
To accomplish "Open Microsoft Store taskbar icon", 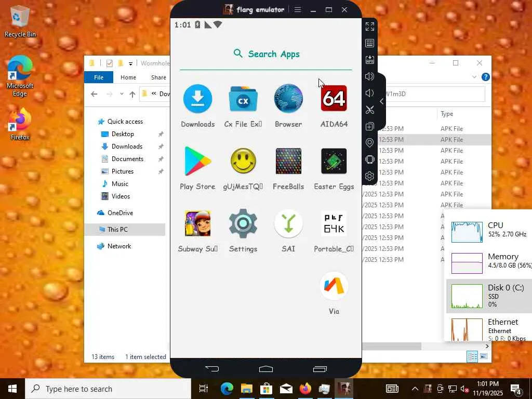I will click(x=267, y=389).
